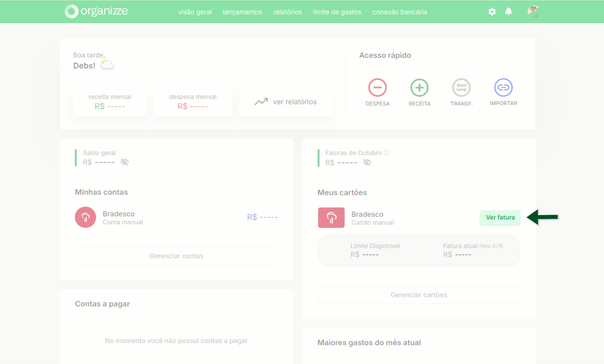The image size is (604, 364).
Task: Open the Transf. transfer arrows icon
Action: [461, 87]
